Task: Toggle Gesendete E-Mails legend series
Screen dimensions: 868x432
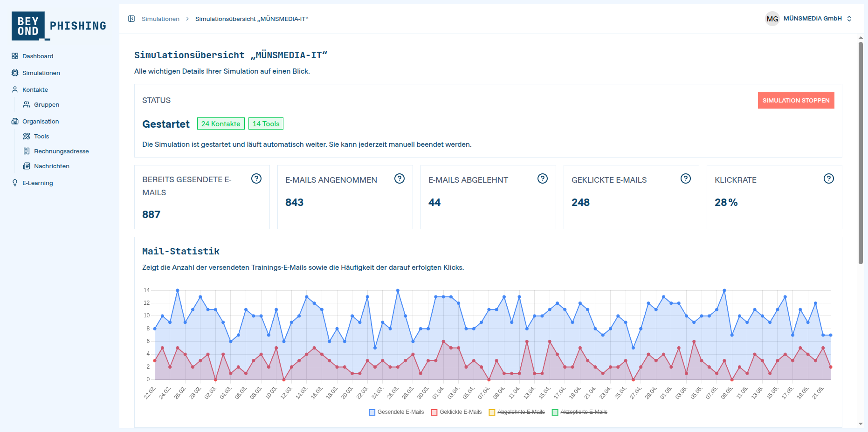Action: pos(396,412)
